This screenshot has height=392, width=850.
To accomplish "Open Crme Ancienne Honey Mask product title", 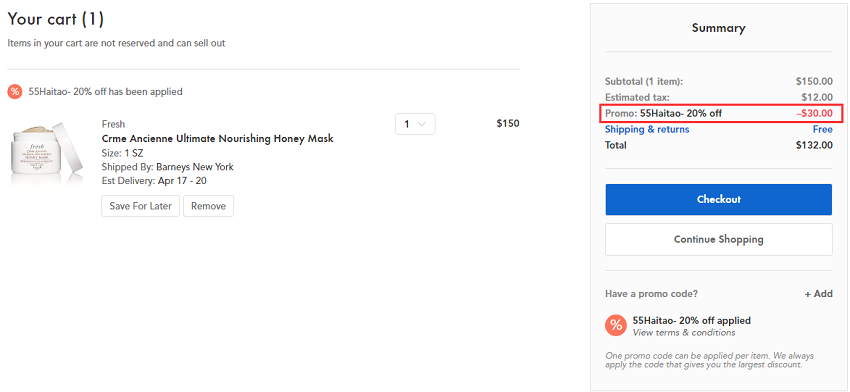I will [217, 138].
